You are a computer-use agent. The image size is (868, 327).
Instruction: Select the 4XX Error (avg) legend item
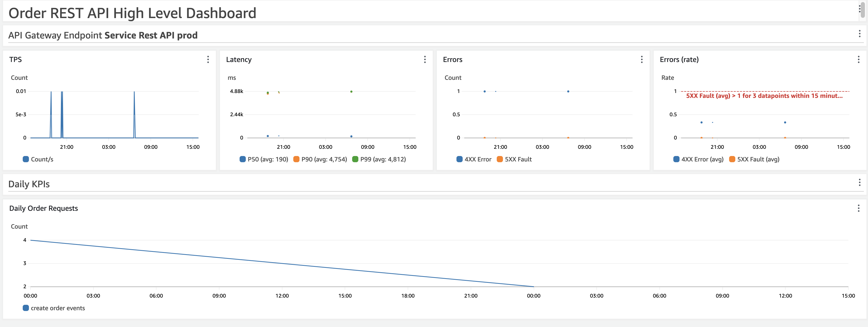pos(698,159)
